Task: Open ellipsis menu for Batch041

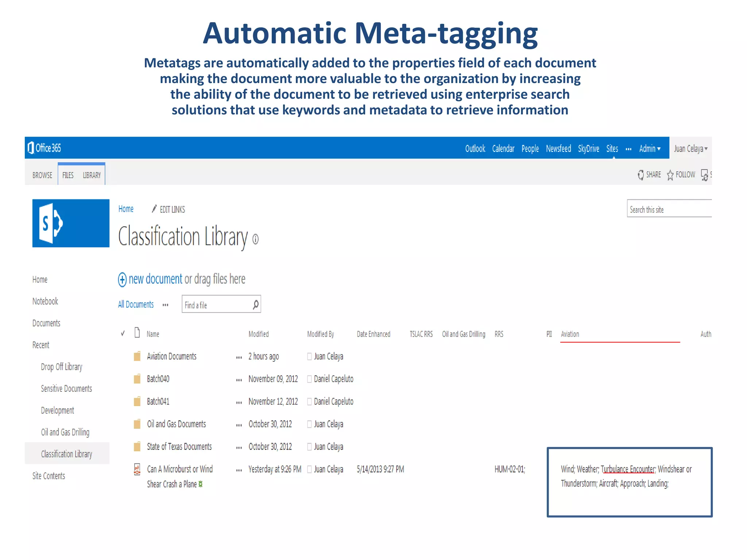Action: [x=239, y=403]
